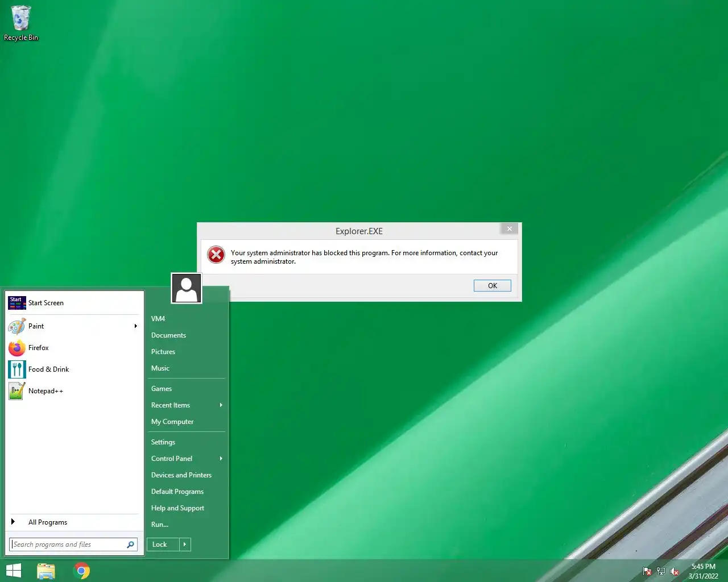Viewport: 728px width, 582px height.
Task: Close the Explorer.EXE error dialog
Action: pyautogui.click(x=510, y=228)
